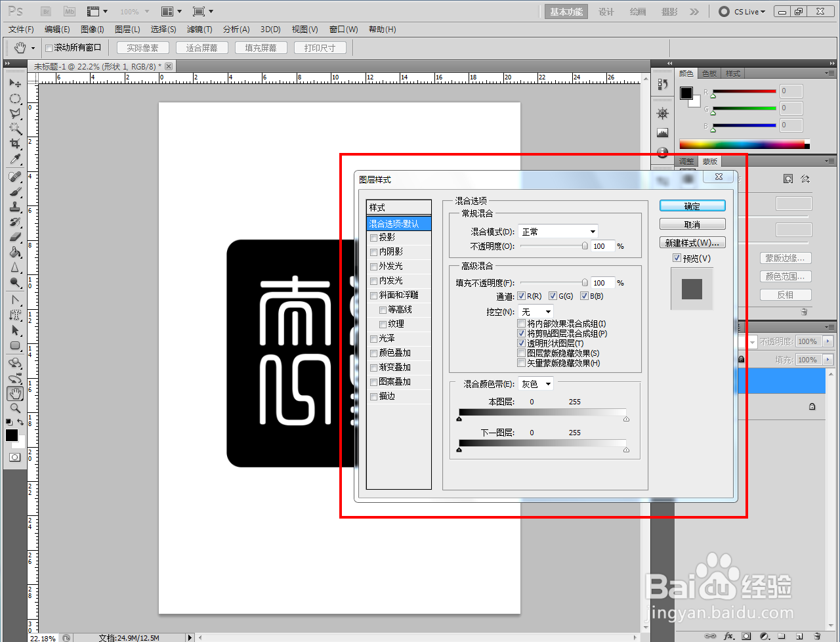Open the layer 不透明度 slider arrow

coord(828,341)
